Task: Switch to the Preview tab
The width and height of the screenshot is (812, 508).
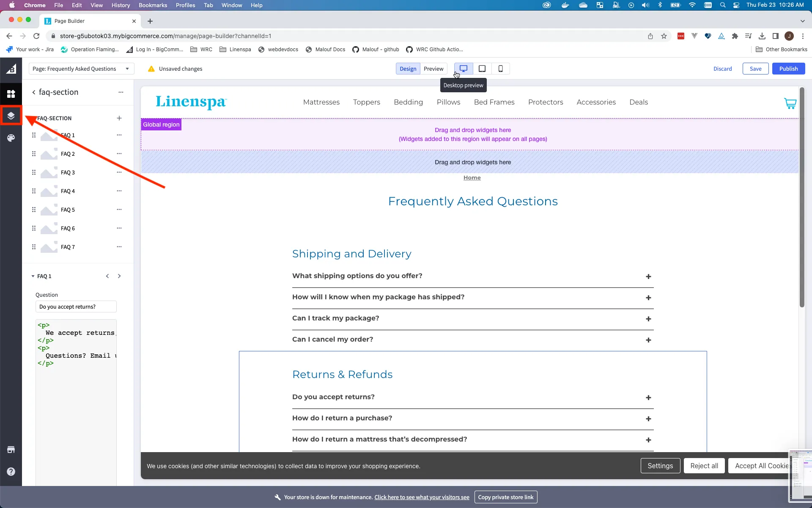Action: click(433, 68)
